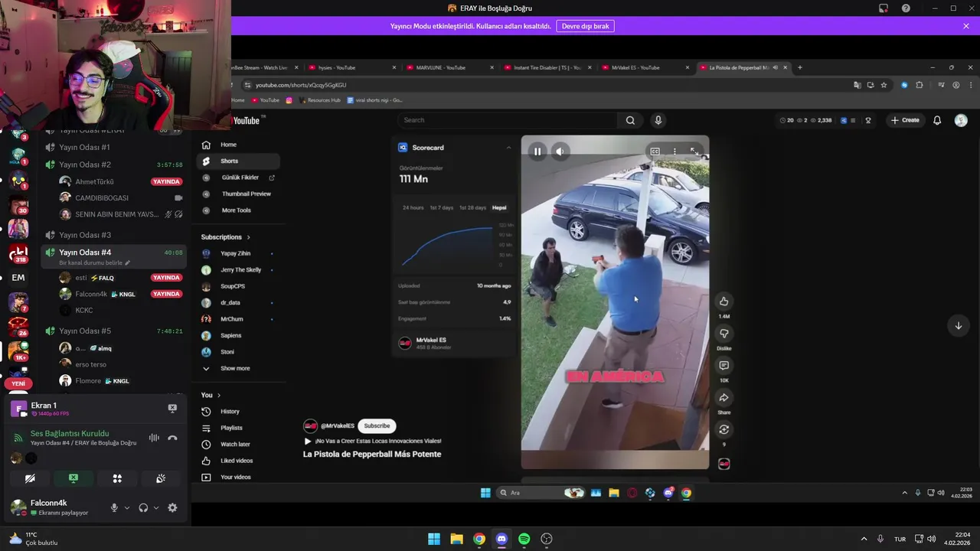980x551 pixels.
Task: Switch to MARVLUNE - YouTube tab
Action: pos(449,67)
